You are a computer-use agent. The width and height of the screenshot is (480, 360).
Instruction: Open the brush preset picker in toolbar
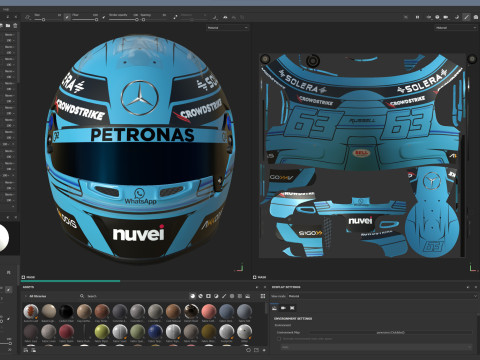tap(28, 17)
